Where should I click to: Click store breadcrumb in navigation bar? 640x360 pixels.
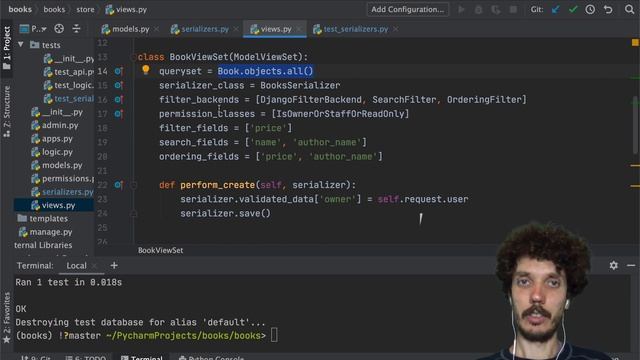click(85, 9)
